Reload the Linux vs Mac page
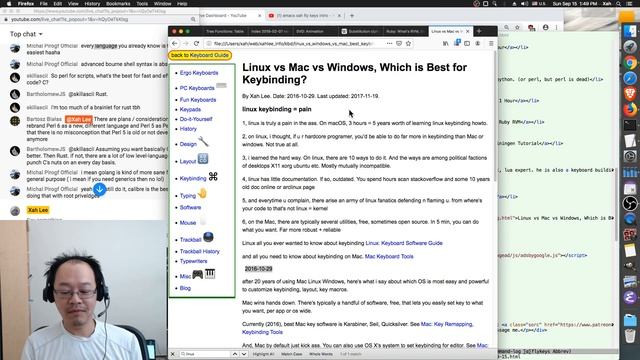The width and height of the screenshot is (640, 360). click(x=196, y=43)
